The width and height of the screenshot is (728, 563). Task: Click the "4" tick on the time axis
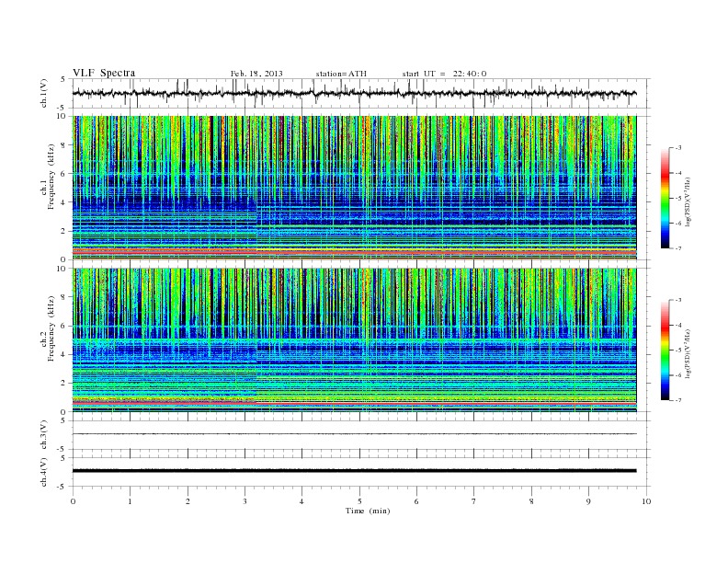[x=302, y=501]
